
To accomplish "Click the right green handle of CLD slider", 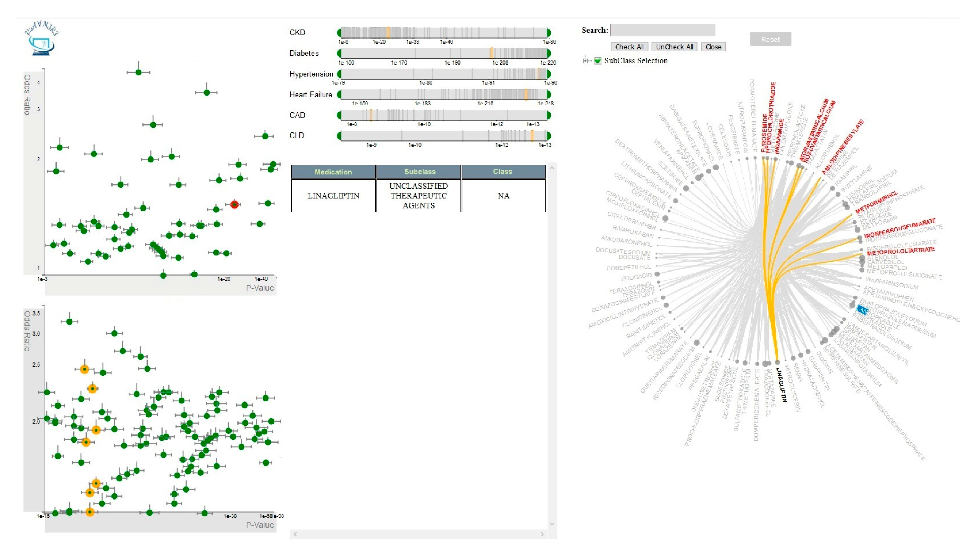I will click(x=549, y=136).
